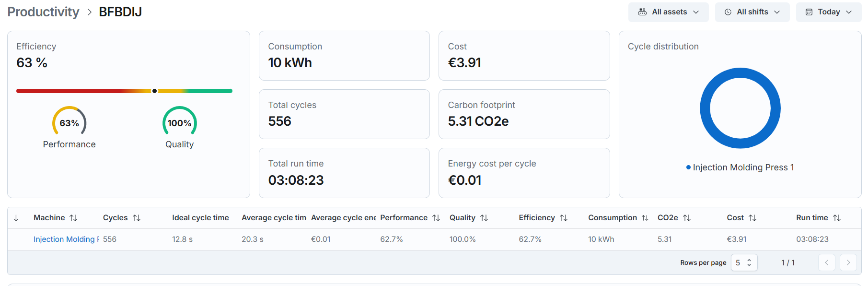868x286 pixels.
Task: Click the Performance column sort icon
Action: coord(436,218)
